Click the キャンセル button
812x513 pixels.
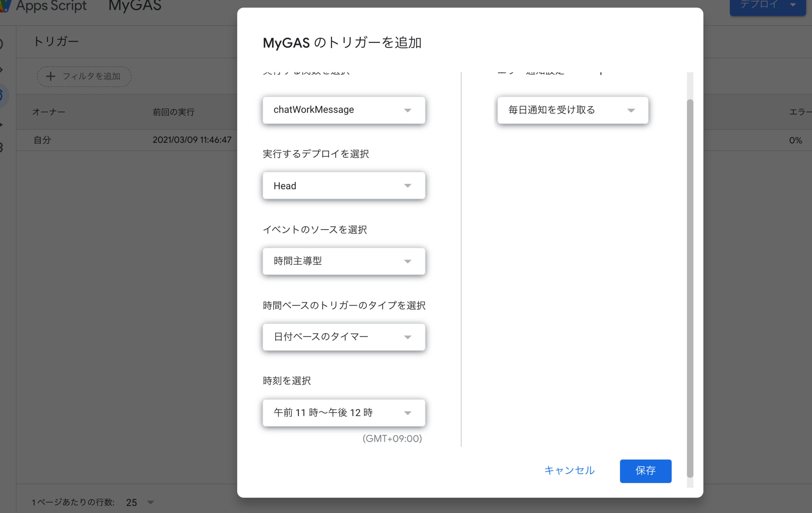click(569, 470)
